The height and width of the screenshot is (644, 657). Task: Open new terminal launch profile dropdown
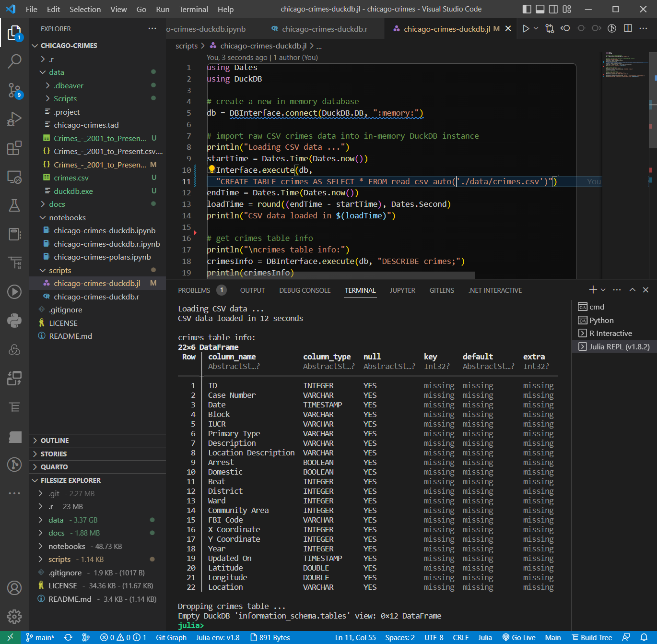point(603,290)
